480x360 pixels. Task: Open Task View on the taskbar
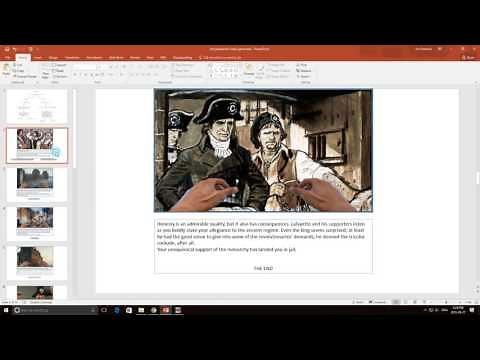click(104, 310)
